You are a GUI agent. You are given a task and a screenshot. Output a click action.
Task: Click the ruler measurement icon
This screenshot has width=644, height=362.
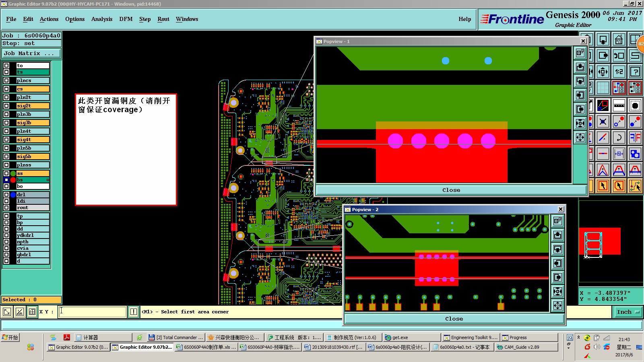[619, 106]
